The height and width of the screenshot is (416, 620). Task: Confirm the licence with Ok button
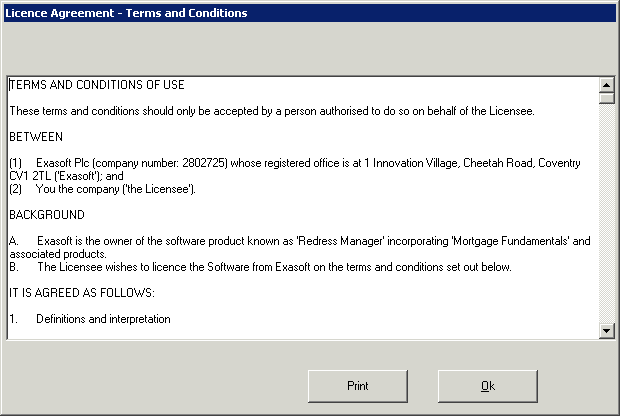[488, 386]
